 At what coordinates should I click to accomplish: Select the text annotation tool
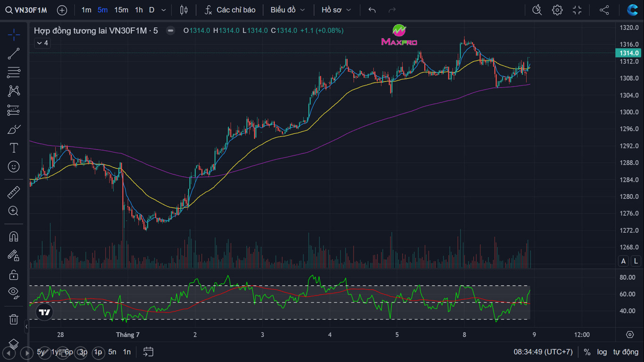[14, 148]
